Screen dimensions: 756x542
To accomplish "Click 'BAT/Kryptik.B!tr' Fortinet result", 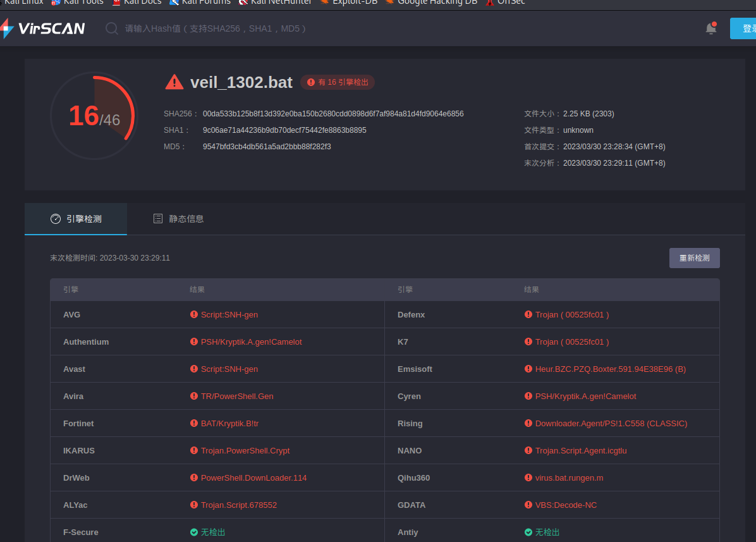I will click(229, 423).
